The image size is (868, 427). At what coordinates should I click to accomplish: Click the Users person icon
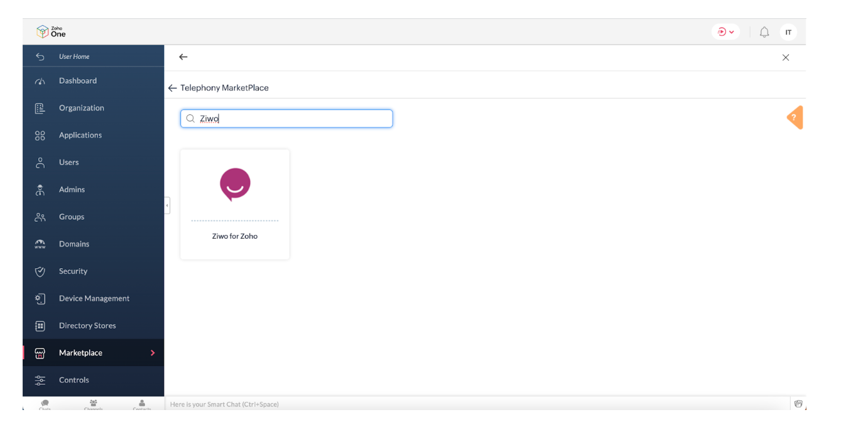[x=40, y=163]
